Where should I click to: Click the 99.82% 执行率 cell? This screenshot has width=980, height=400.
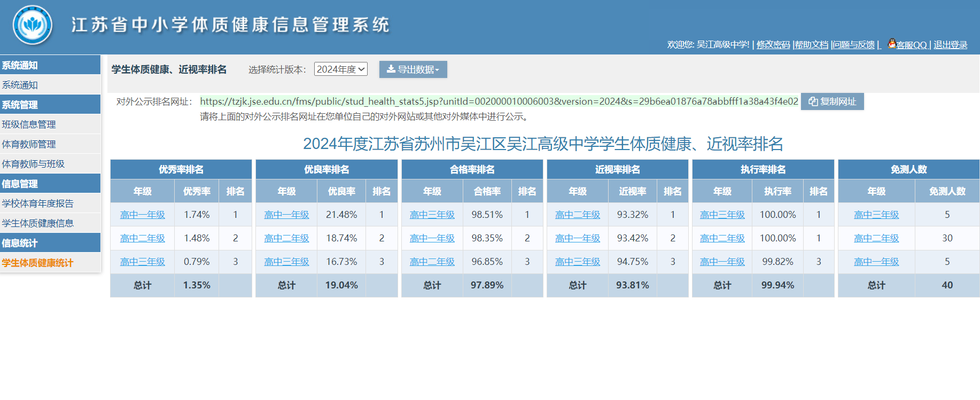777,262
